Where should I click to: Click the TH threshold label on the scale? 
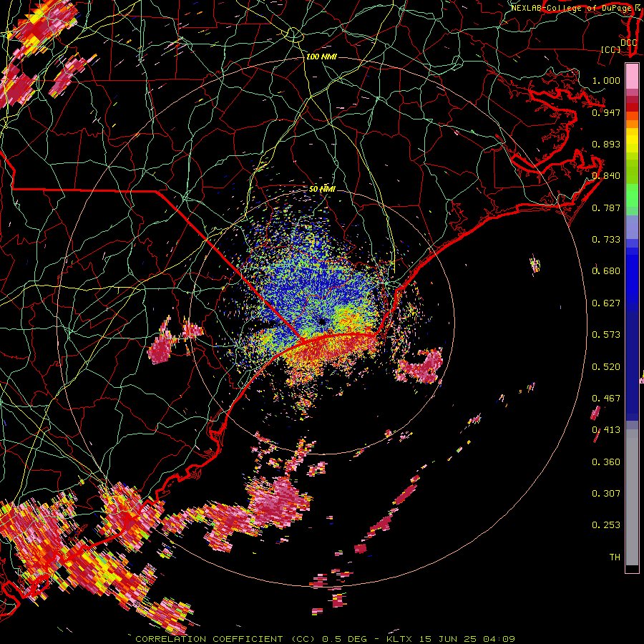[615, 557]
